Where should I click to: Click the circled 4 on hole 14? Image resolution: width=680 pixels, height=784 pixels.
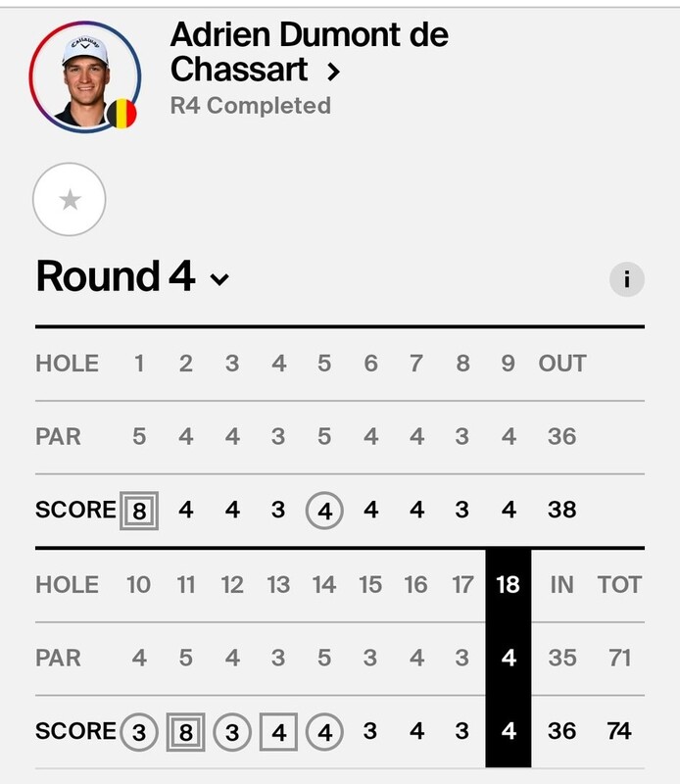[x=324, y=731]
